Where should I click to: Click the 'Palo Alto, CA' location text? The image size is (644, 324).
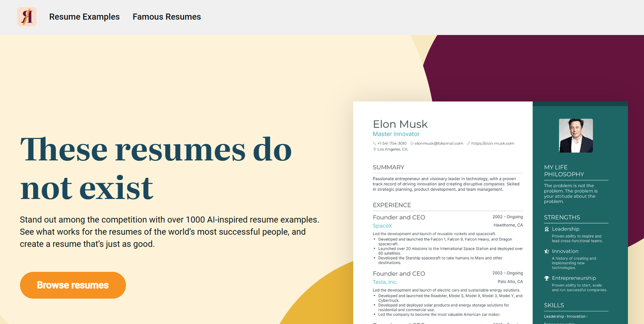[x=510, y=282]
